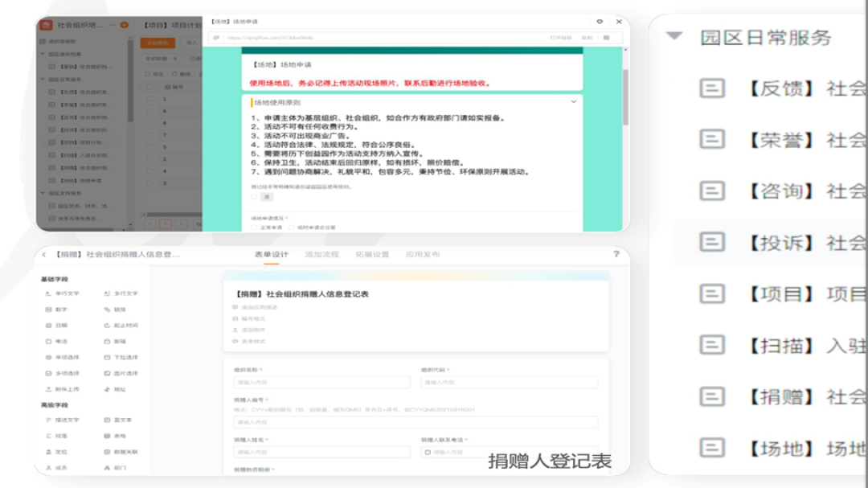The height and width of the screenshot is (488, 868).
Task: Tick the checkbox for row 1 in dimmed table
Action: pos(149,99)
